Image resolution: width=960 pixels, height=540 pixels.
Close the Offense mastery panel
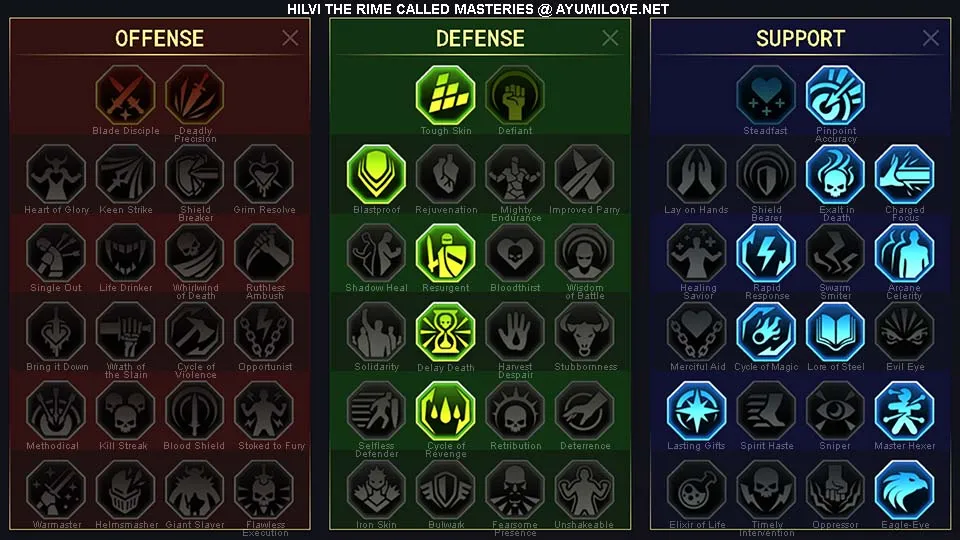tap(290, 38)
